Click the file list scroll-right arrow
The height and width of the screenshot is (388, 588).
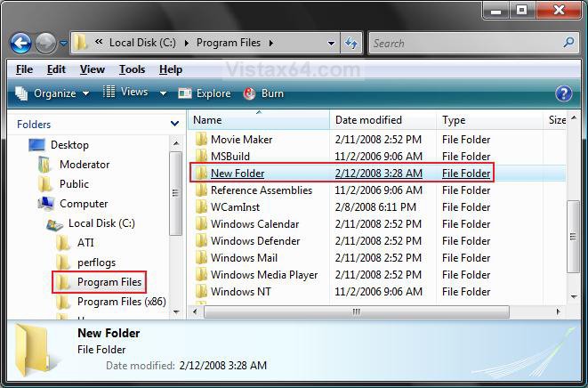[x=558, y=311]
